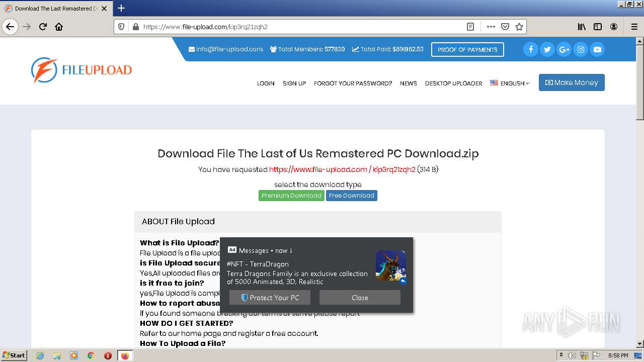Click Action Center flag tray icon
The height and width of the screenshot is (362, 644).
click(596, 355)
